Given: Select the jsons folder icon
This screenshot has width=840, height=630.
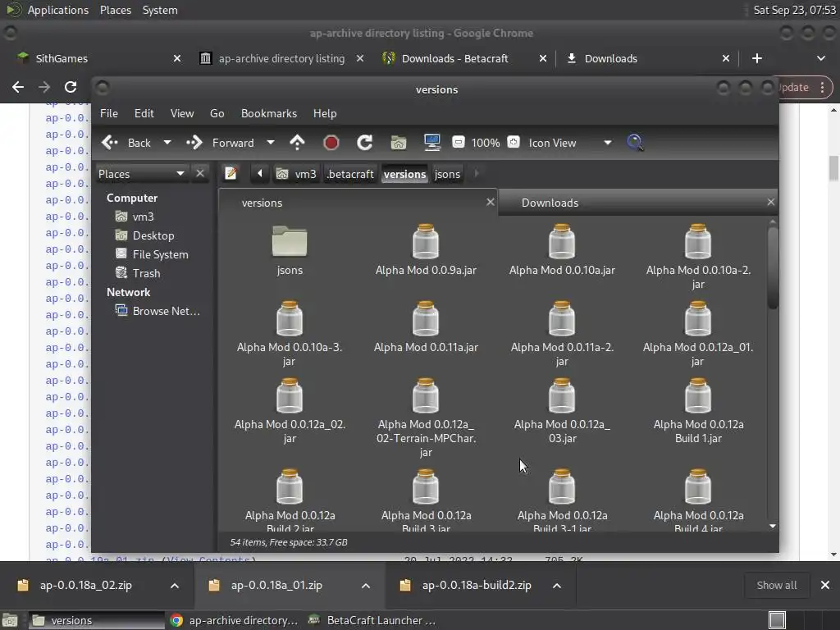Looking at the screenshot, I should point(290,250).
